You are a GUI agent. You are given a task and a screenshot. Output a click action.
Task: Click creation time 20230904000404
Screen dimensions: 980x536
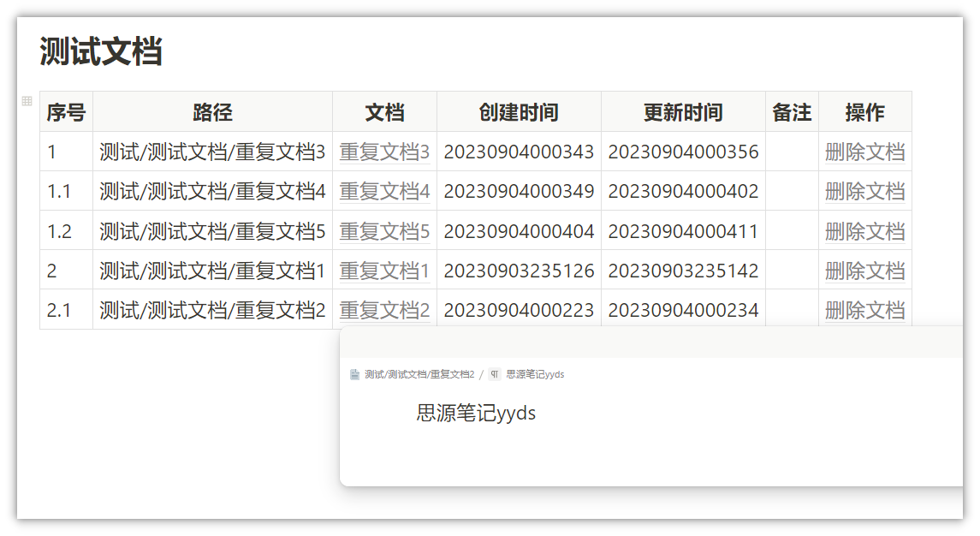[x=519, y=231]
